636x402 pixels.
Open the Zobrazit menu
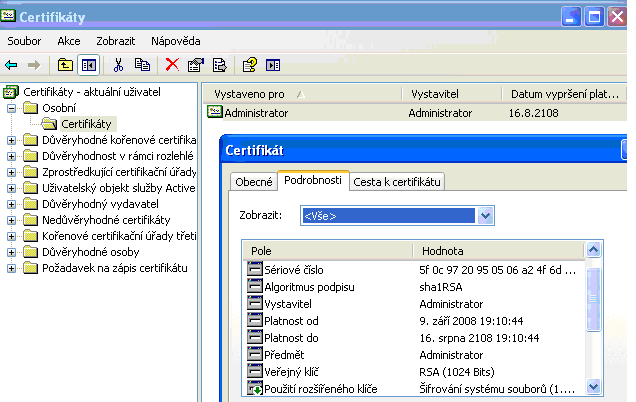[116, 41]
